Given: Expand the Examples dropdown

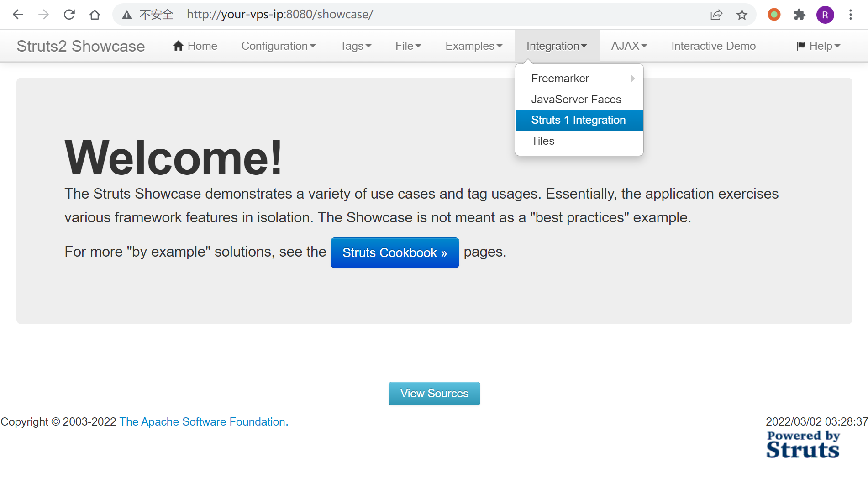Looking at the screenshot, I should pos(473,46).
